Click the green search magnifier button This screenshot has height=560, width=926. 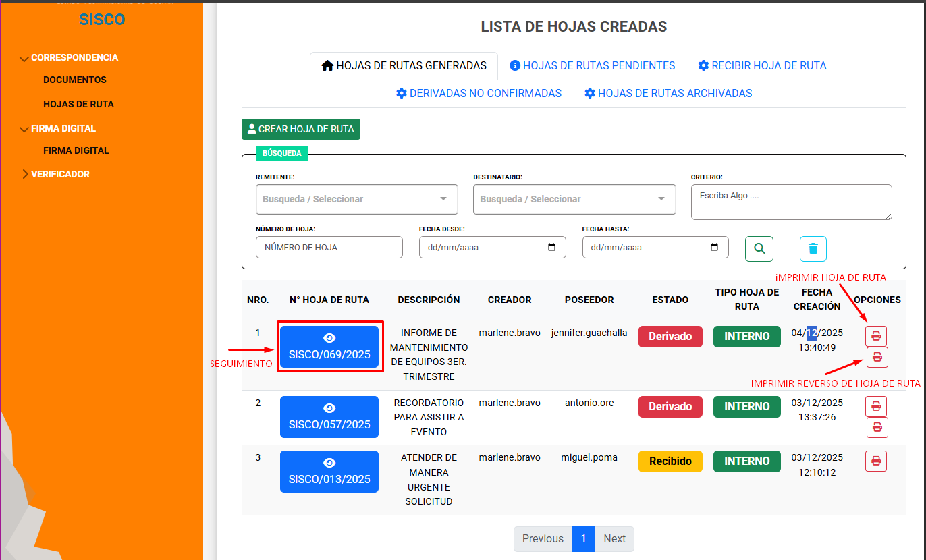[759, 248]
